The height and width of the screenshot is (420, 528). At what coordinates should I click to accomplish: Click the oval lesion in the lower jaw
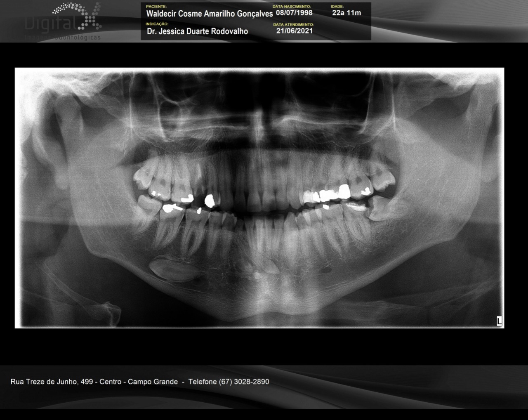[172, 270]
